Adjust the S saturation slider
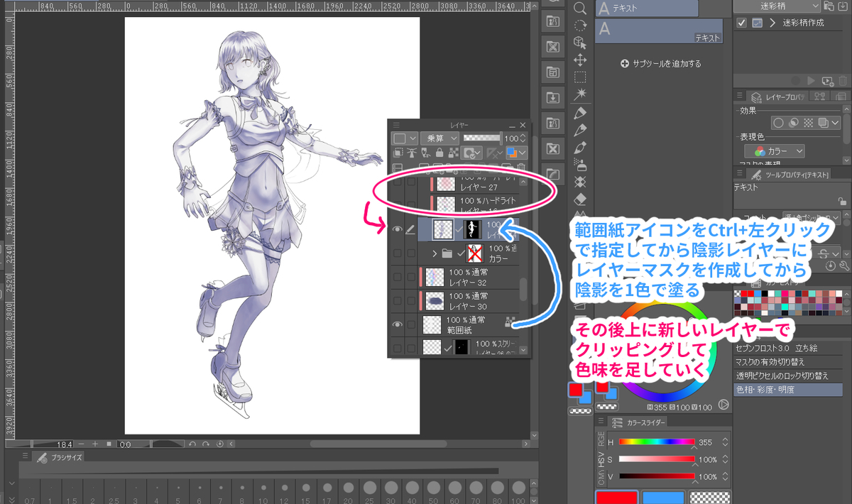This screenshot has width=852, height=504. coord(656,459)
